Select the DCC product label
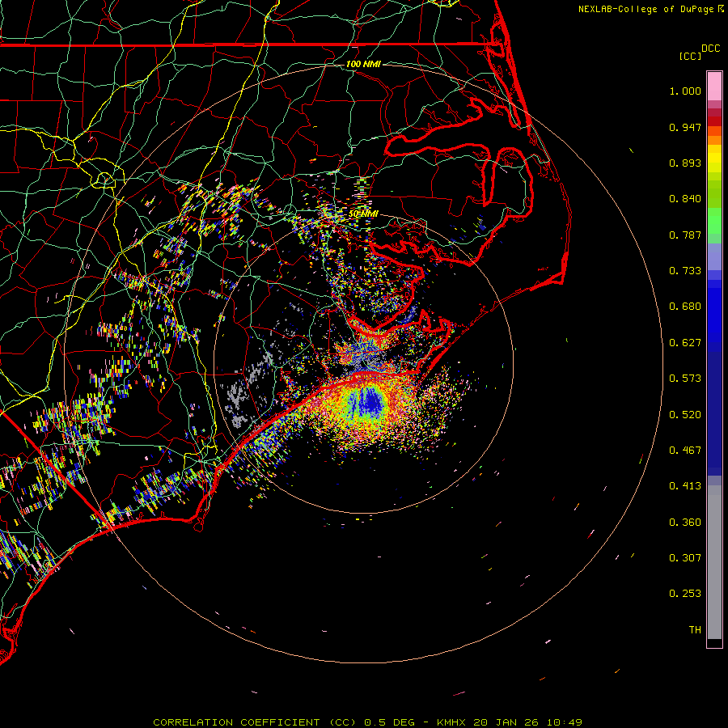The width and height of the screenshot is (728, 728). (x=710, y=49)
